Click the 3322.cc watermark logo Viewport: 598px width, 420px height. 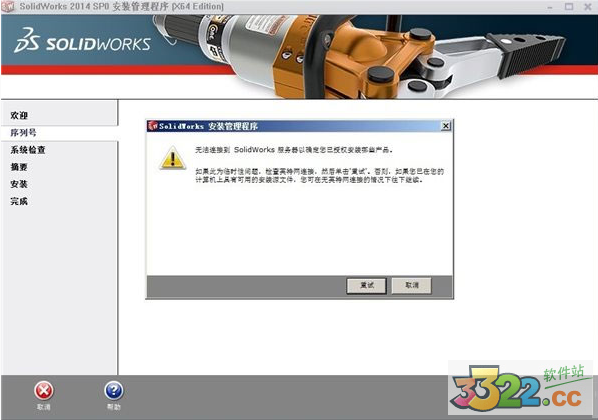520,388
